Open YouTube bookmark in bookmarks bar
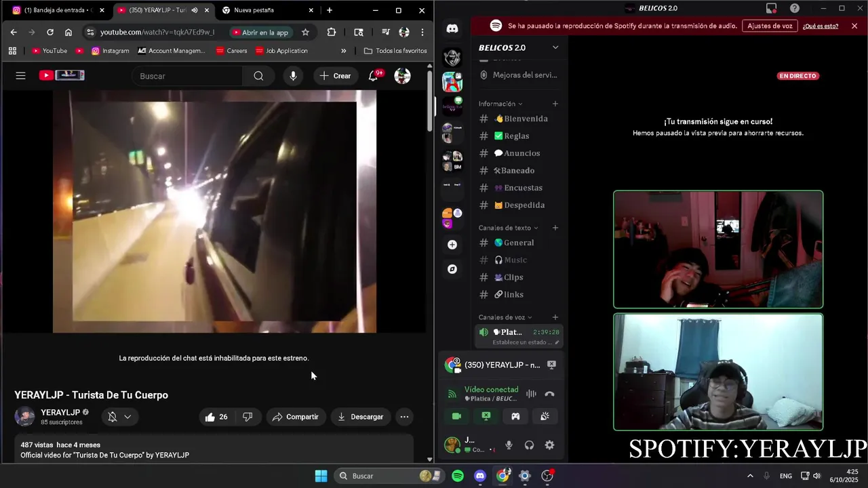The height and width of the screenshot is (488, 868). (50, 51)
